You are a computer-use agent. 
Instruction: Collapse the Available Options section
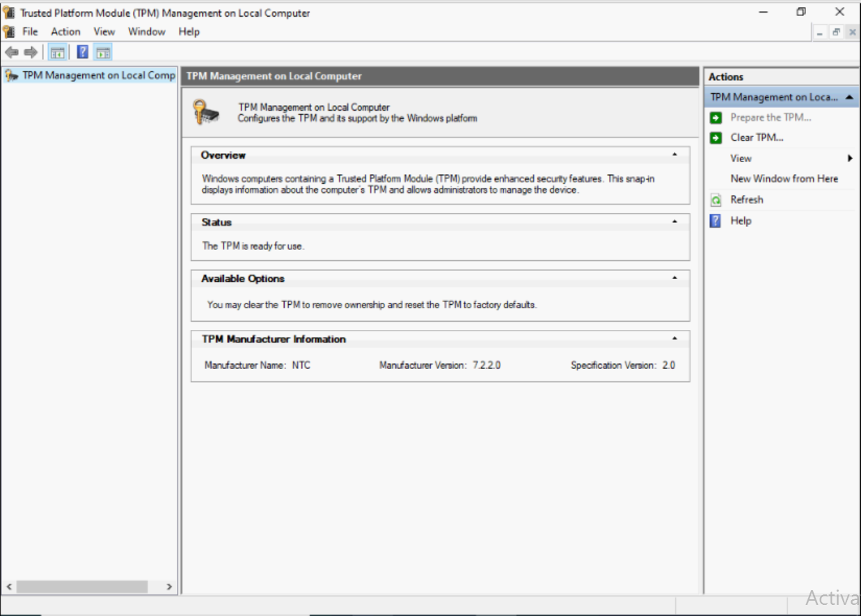pyautogui.click(x=674, y=278)
